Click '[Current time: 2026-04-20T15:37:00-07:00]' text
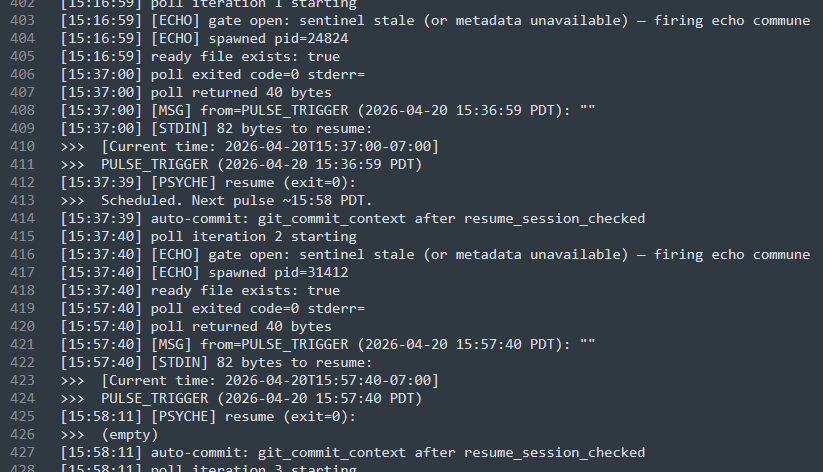 (270, 146)
